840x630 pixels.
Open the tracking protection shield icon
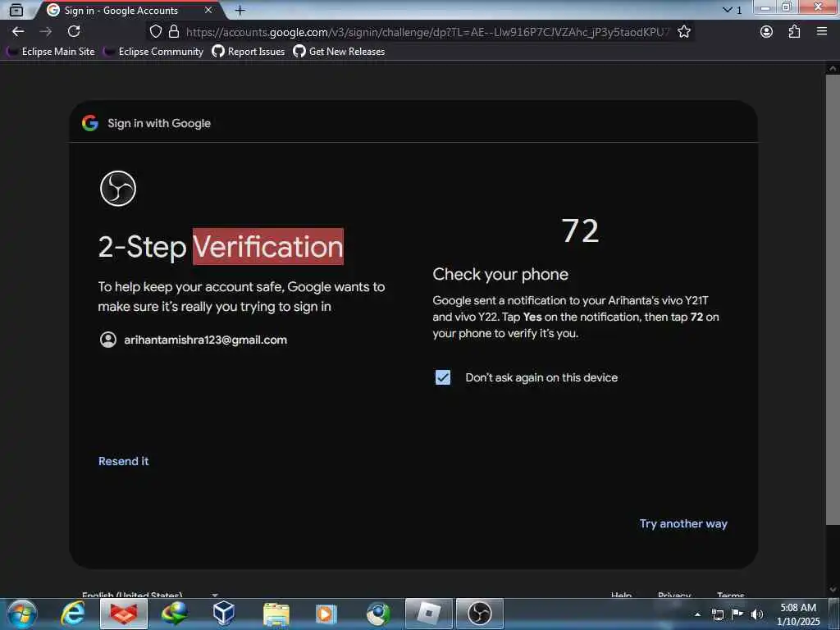click(155, 32)
